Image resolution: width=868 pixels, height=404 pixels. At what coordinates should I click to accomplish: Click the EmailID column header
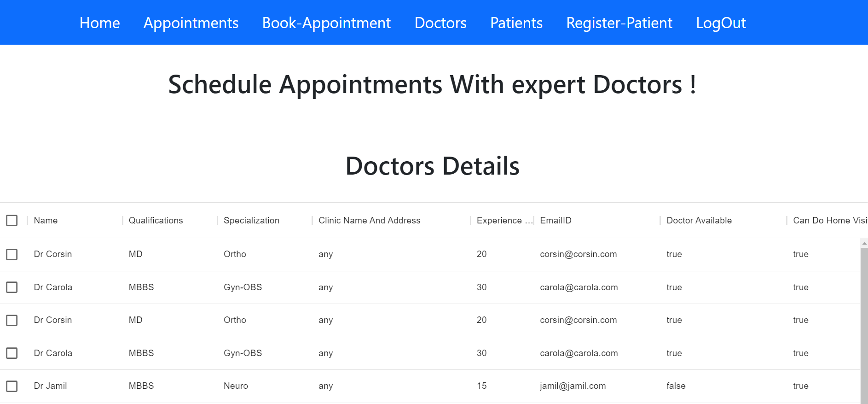(556, 220)
